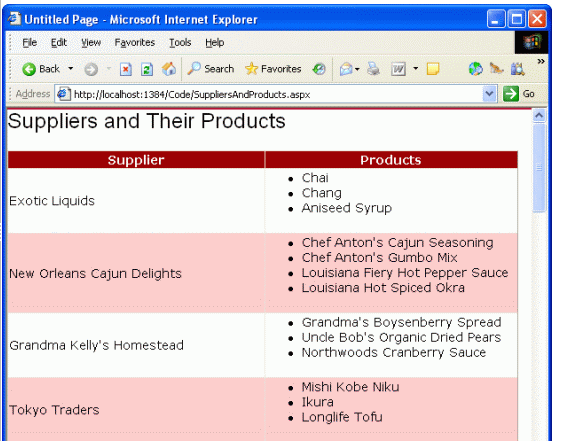Click the Mishi Kobe Niku item
Image resolution: width=569 pixels, height=441 pixels.
pos(350,387)
